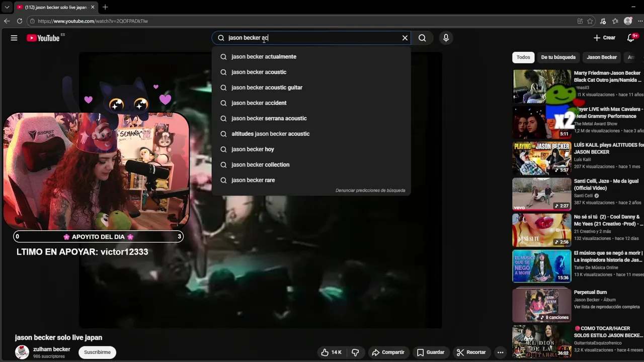This screenshot has height=362, width=644.
Task: Pick the exact suggestion "jason becker acoustic"
Action: tap(311, 72)
